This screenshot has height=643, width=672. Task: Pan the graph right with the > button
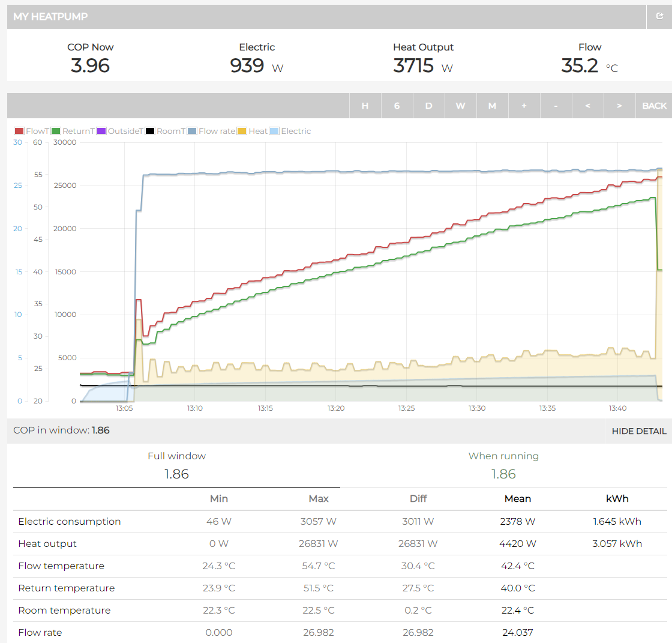pos(619,106)
